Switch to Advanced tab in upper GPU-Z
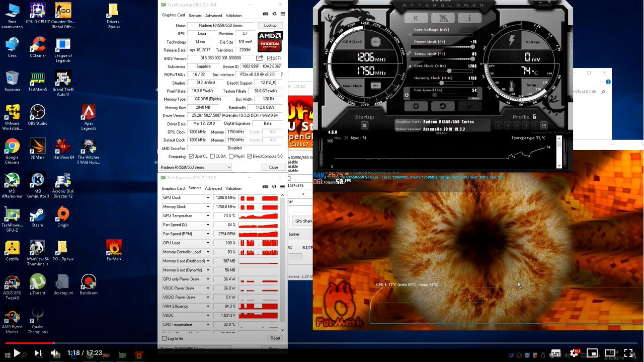Image resolution: width=644 pixels, height=362 pixels. (x=213, y=16)
